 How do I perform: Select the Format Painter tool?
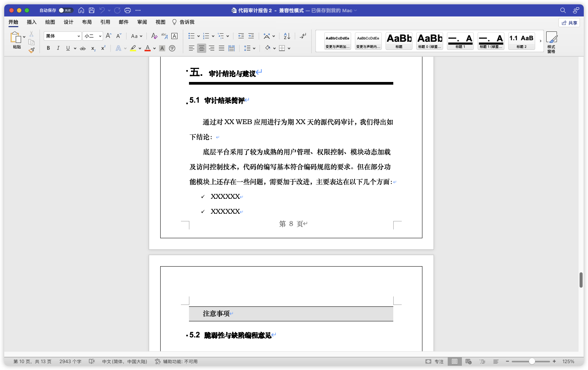pos(31,50)
